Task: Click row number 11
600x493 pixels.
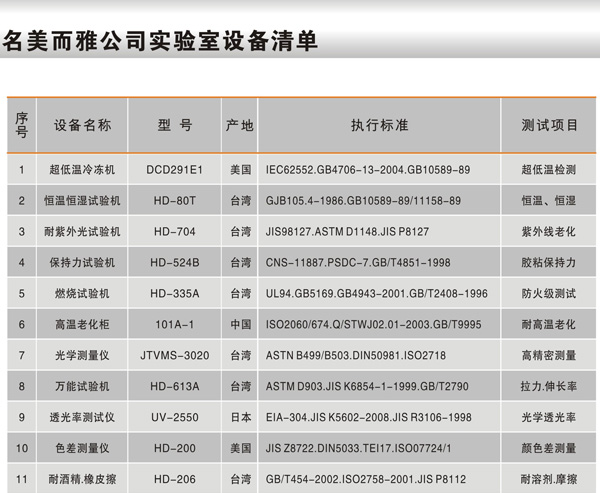Action: tap(22, 480)
